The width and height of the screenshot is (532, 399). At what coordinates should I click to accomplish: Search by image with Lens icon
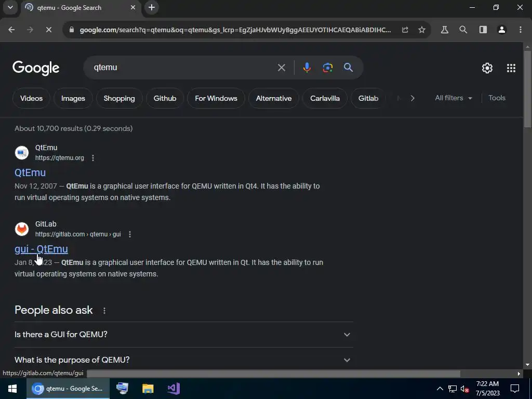(x=327, y=68)
